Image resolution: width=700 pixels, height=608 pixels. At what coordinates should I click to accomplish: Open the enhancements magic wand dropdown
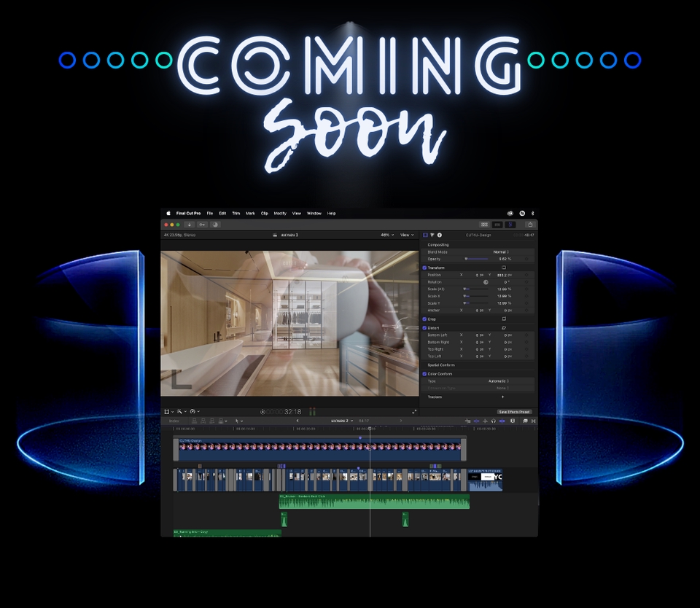click(x=182, y=412)
